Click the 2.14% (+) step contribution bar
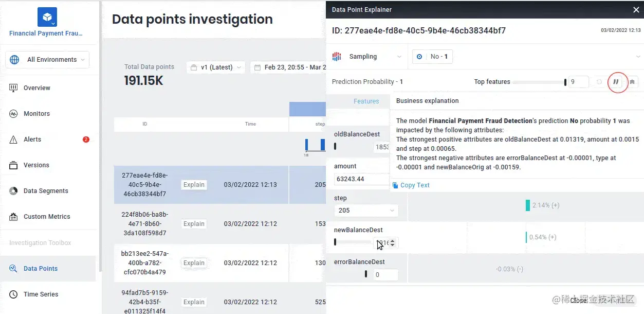 tap(528, 205)
